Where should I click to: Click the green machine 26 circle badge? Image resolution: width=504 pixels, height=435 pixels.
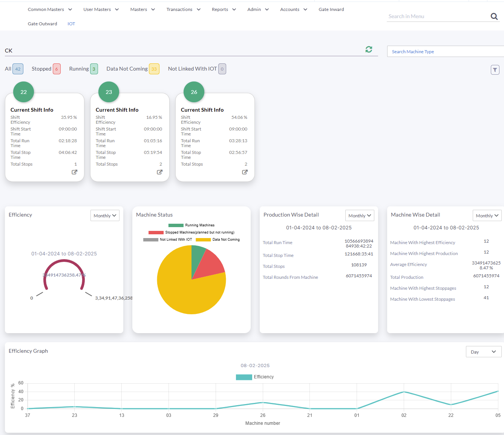point(194,92)
